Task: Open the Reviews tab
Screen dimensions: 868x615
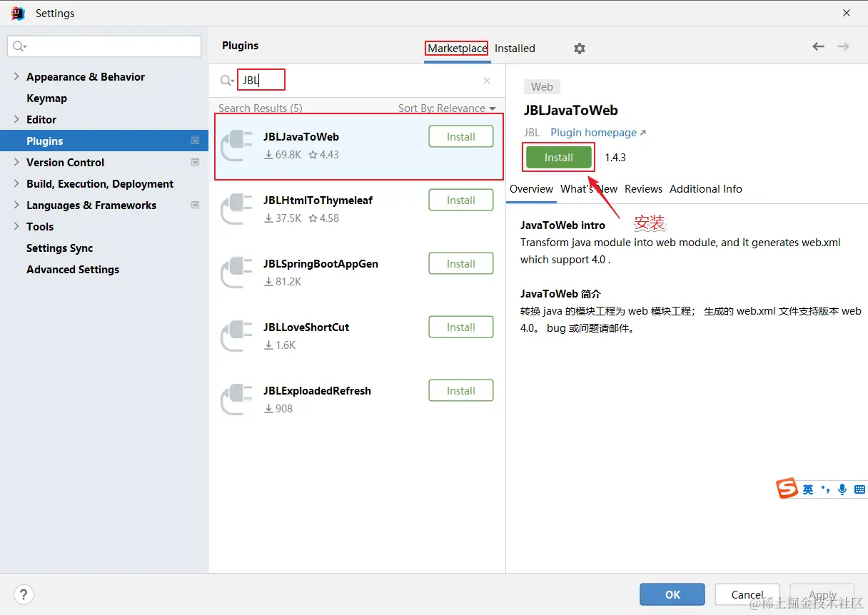Action: pyautogui.click(x=643, y=189)
